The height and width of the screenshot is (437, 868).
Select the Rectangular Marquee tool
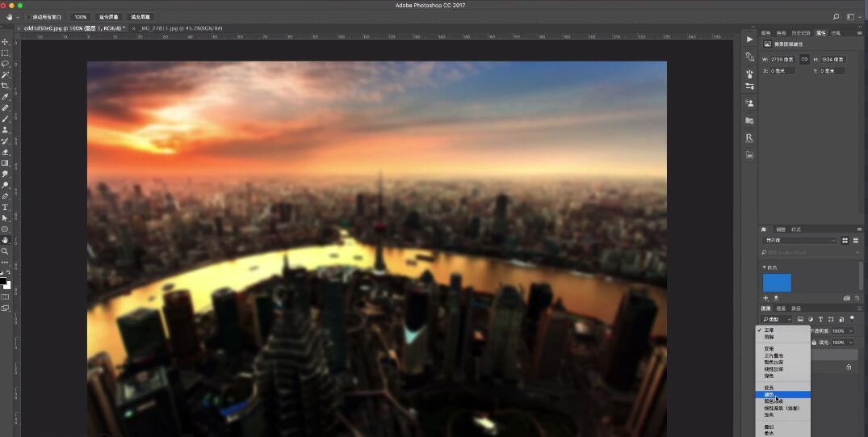coord(6,53)
